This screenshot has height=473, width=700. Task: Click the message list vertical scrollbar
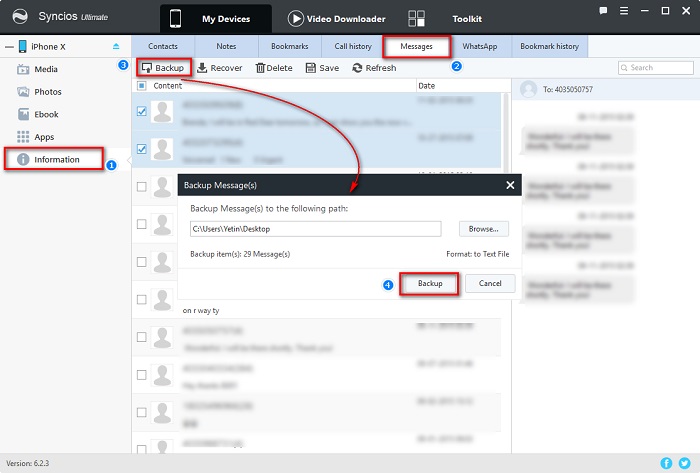[x=506, y=133]
